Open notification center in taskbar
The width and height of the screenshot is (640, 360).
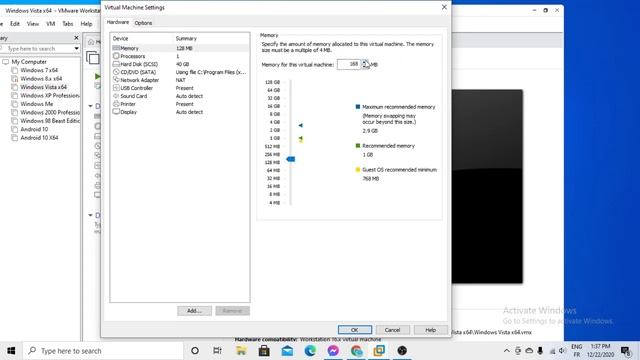(625, 351)
